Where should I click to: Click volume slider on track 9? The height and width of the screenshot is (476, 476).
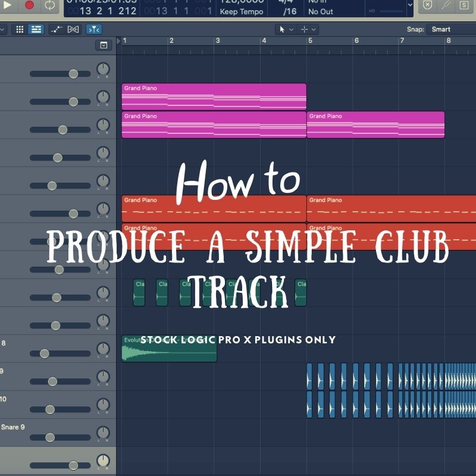click(60, 381)
